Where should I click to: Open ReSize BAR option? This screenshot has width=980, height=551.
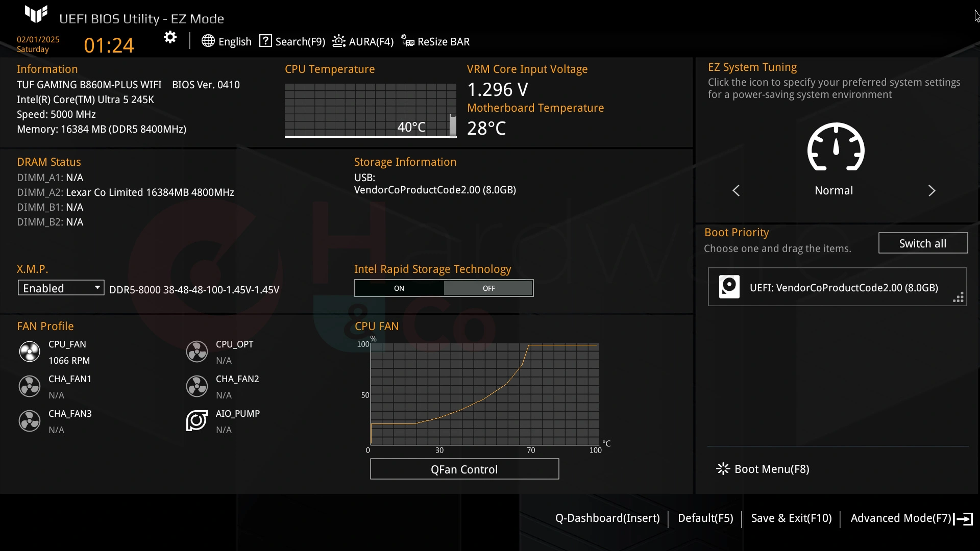pos(435,41)
